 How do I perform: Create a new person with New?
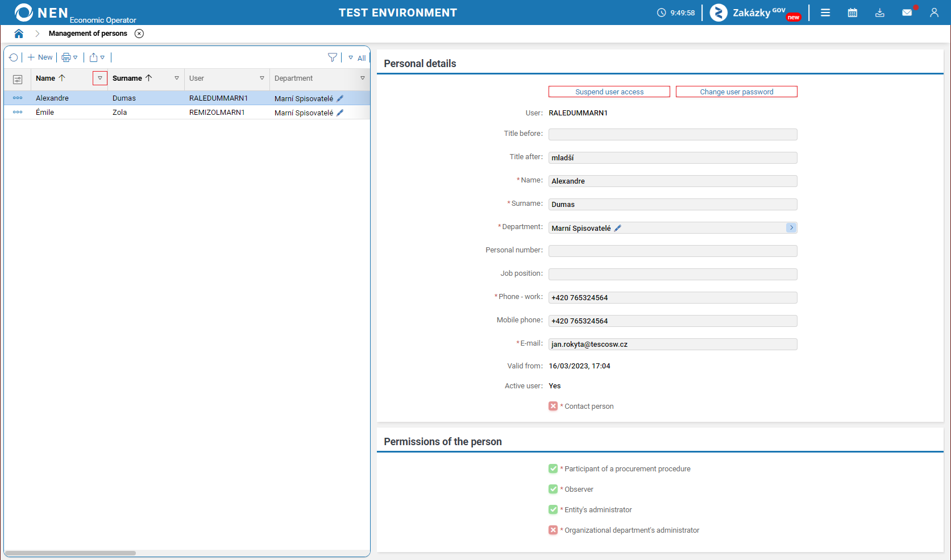click(x=40, y=57)
